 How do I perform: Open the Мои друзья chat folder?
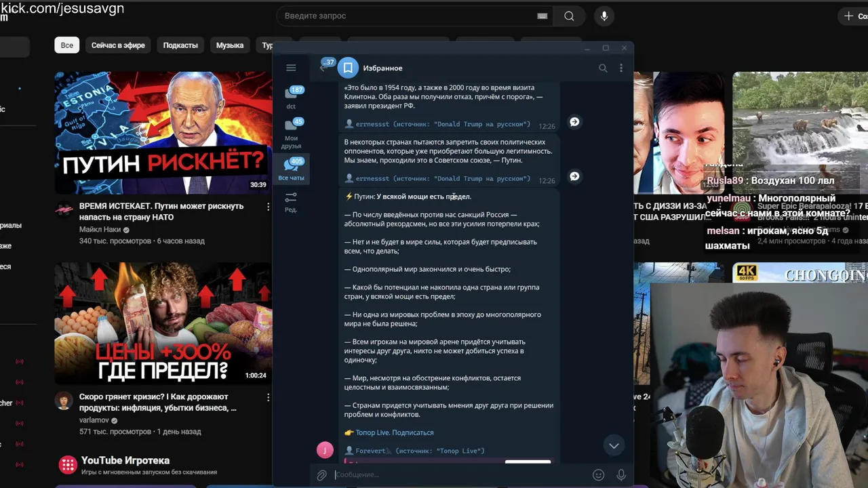(292, 134)
